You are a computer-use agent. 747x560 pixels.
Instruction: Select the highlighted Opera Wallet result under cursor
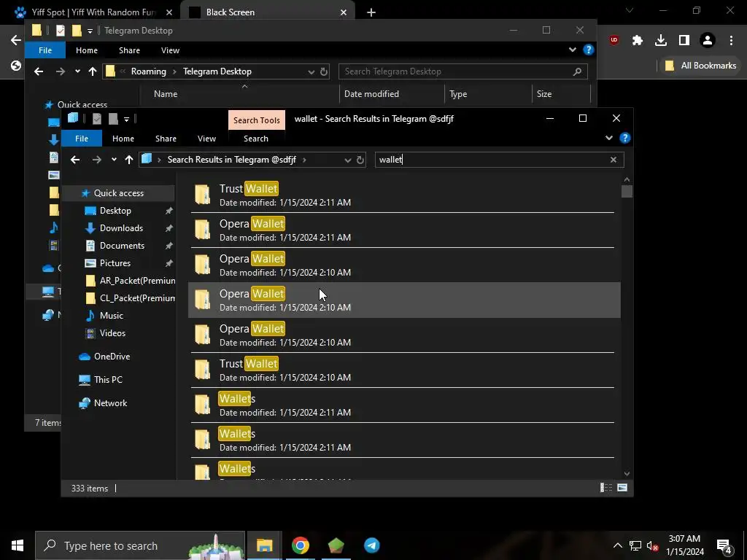[404, 300]
